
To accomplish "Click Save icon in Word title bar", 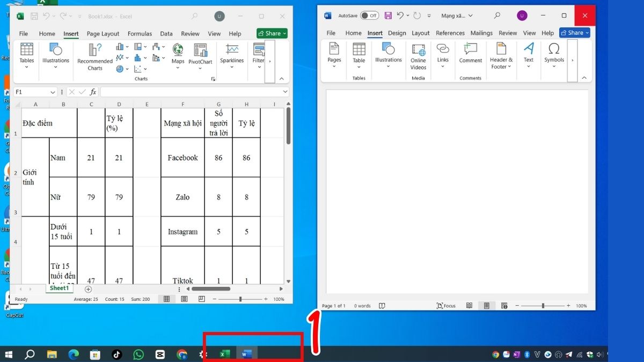I will pyautogui.click(x=388, y=16).
